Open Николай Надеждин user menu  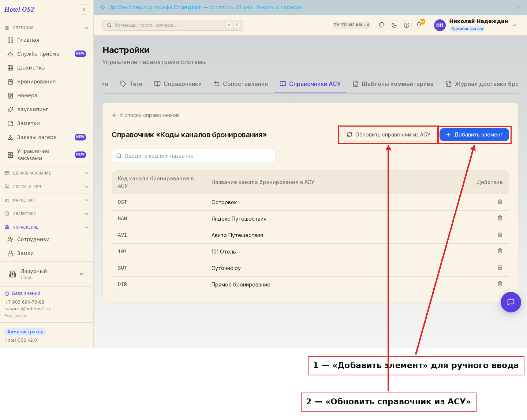(475, 25)
